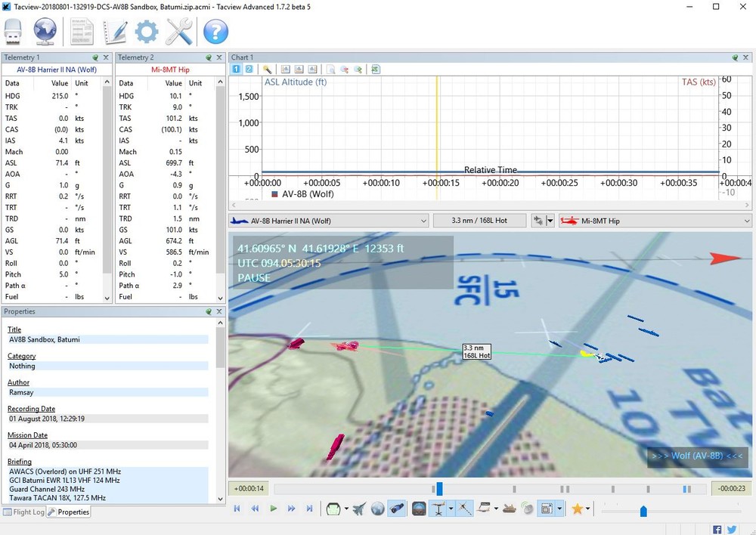Open the notepad with pen icon
This screenshot has width=756, height=535.
[116, 32]
